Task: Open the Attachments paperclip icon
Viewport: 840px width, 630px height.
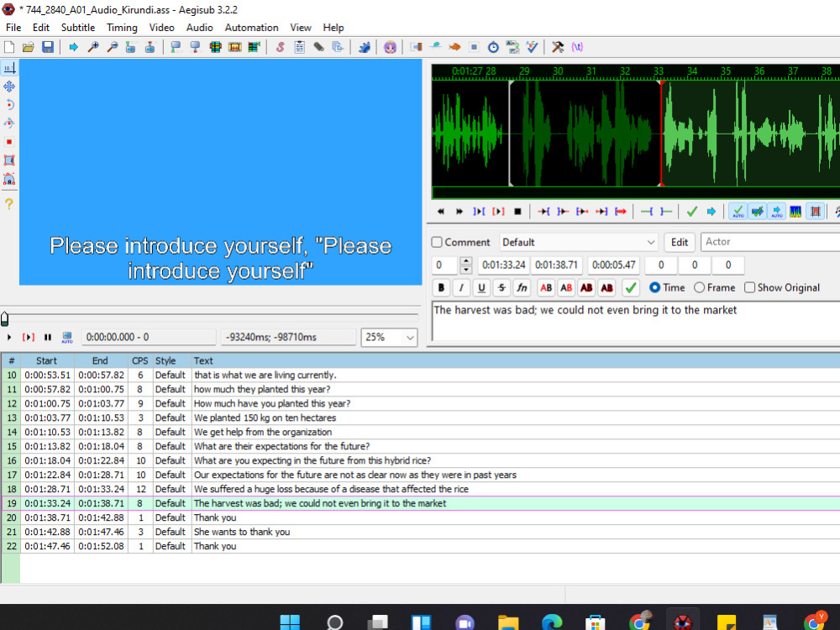Action: point(318,47)
